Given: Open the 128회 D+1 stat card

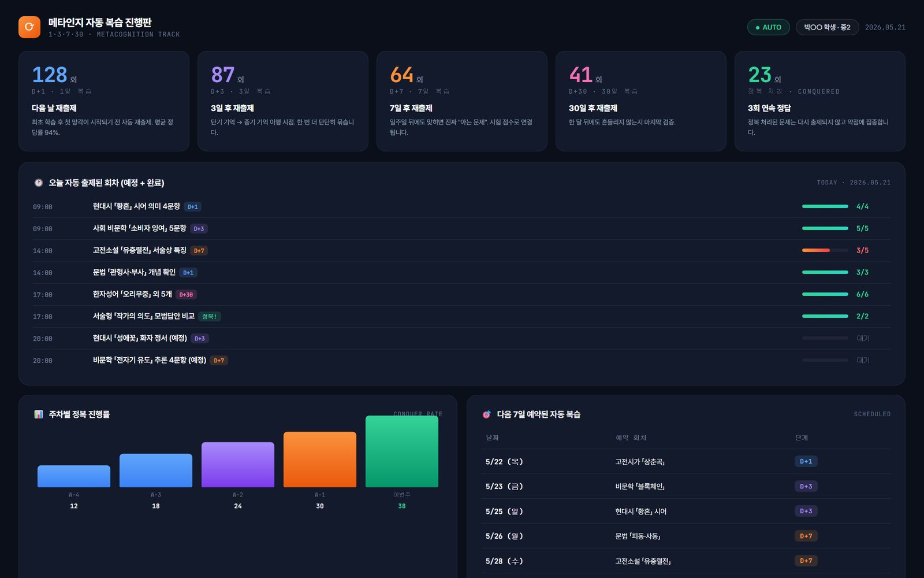Looking at the screenshot, I should pos(104,101).
